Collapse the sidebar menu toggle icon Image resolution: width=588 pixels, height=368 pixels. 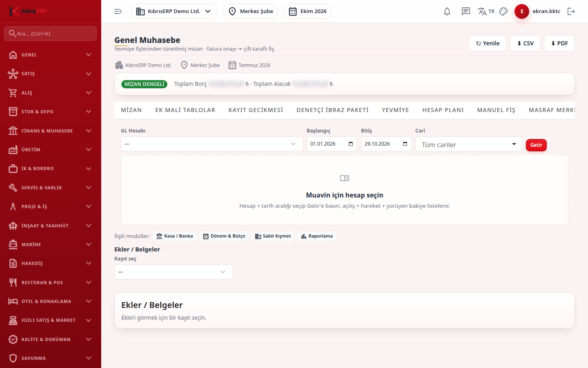(118, 11)
